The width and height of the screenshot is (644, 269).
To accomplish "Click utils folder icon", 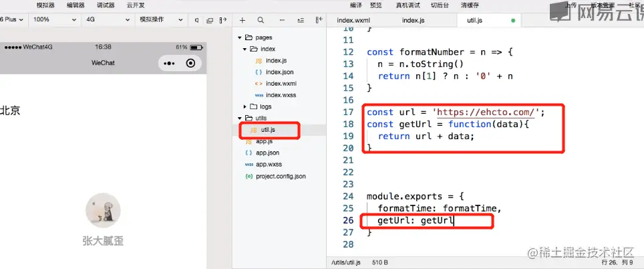I will (248, 118).
